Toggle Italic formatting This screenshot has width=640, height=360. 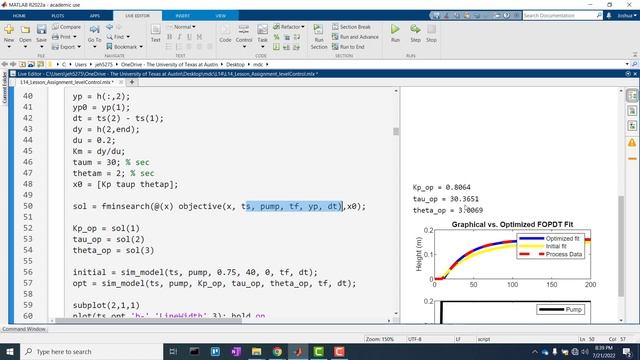180,37
